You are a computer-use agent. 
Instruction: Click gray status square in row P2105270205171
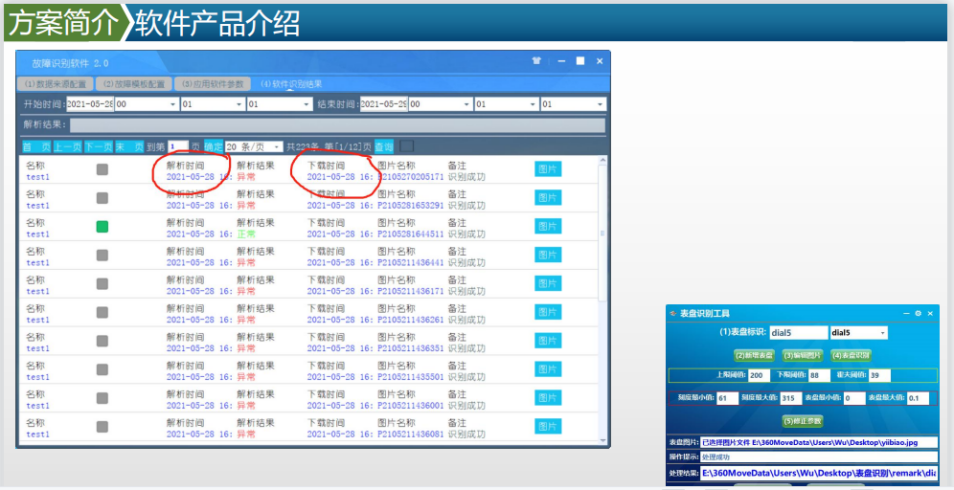pyautogui.click(x=102, y=170)
